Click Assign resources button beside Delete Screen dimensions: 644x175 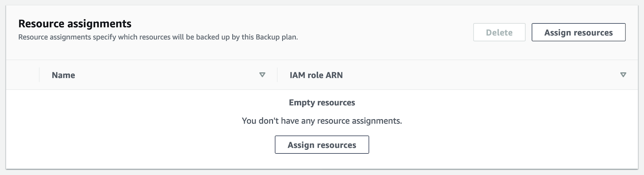tap(578, 33)
